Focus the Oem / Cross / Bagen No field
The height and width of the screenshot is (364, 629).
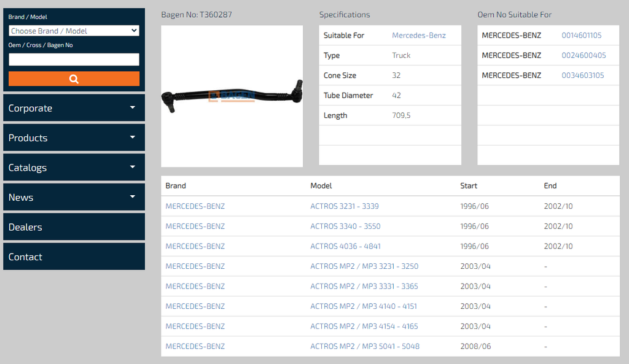point(74,60)
